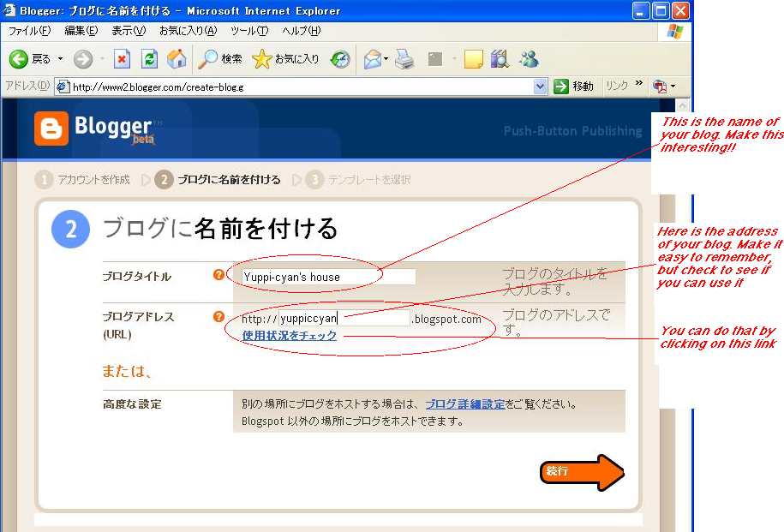The height and width of the screenshot is (532, 784).
Task: Expand the Forward button history dropdown arrow
Action: (x=102, y=59)
